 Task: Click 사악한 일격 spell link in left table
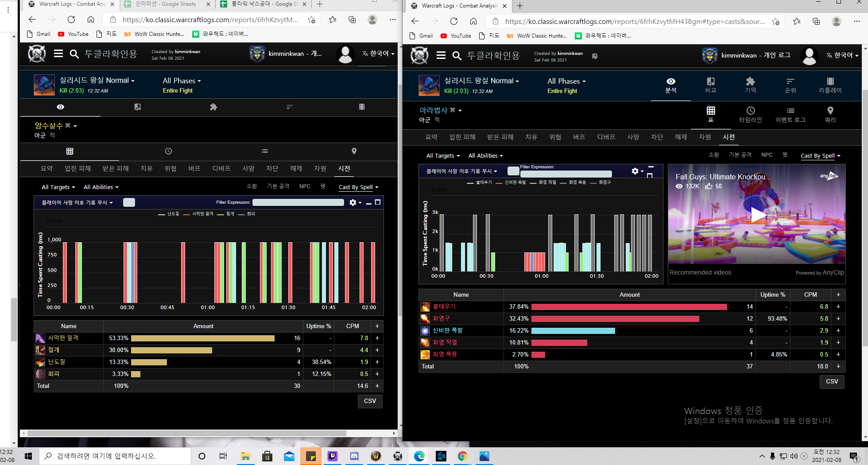[63, 338]
